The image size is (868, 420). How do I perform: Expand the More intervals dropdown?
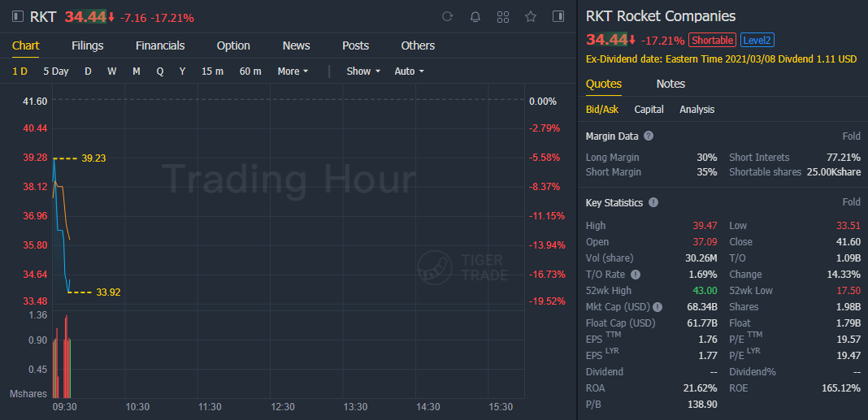(x=293, y=71)
